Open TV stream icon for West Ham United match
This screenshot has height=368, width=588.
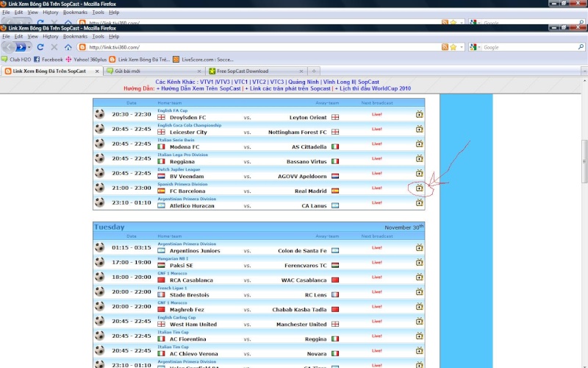click(419, 321)
